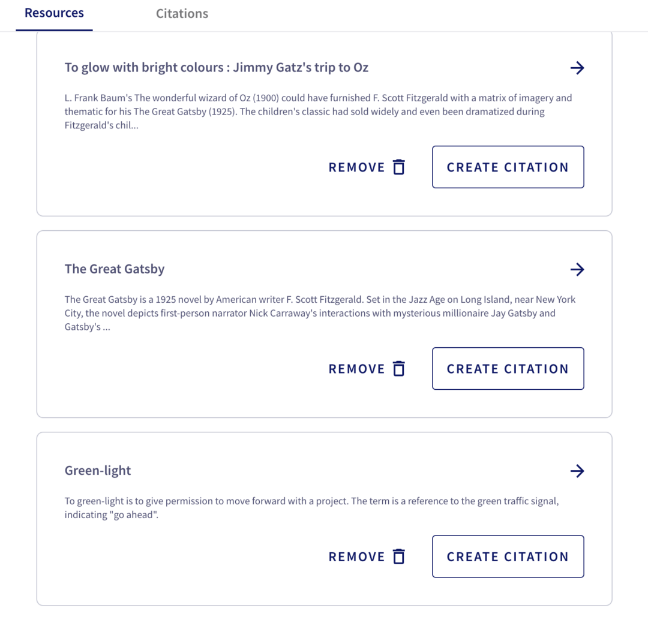Click the Great Gatsby description text area
648x644 pixels.
[320, 312]
